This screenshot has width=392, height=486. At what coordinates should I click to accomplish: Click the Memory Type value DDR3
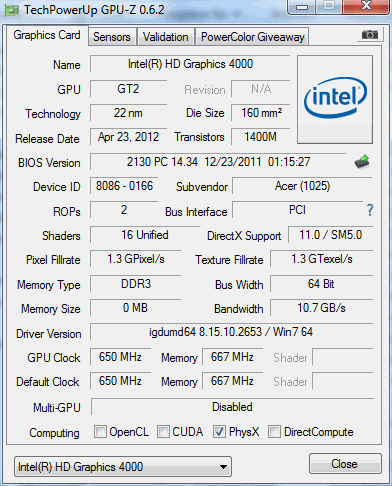click(135, 284)
